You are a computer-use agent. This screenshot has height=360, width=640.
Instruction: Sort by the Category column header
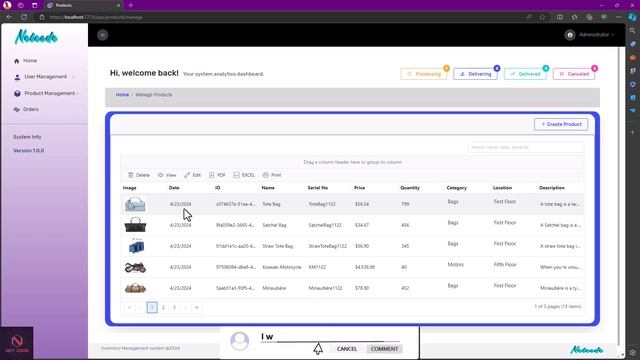coord(456,188)
